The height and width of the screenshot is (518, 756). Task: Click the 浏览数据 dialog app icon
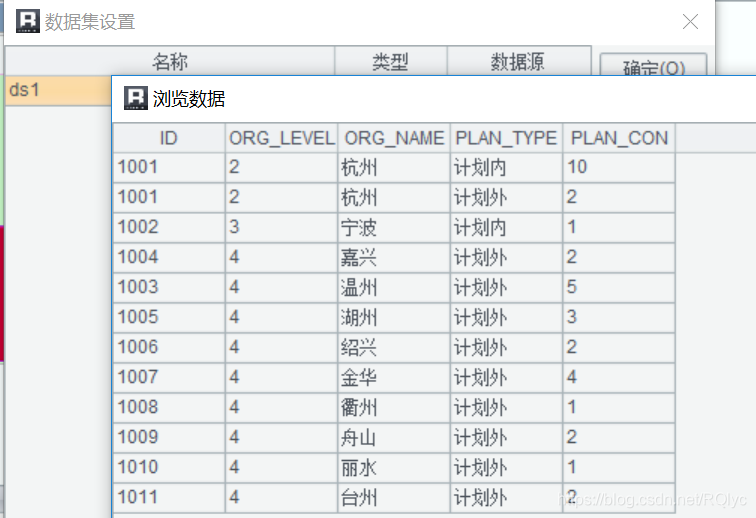[x=136, y=98]
